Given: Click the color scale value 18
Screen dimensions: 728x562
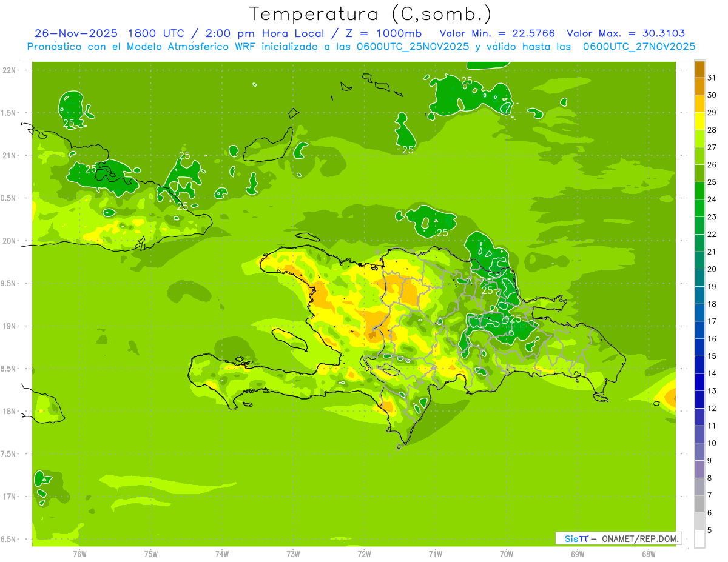Looking at the screenshot, I should pos(712,304).
